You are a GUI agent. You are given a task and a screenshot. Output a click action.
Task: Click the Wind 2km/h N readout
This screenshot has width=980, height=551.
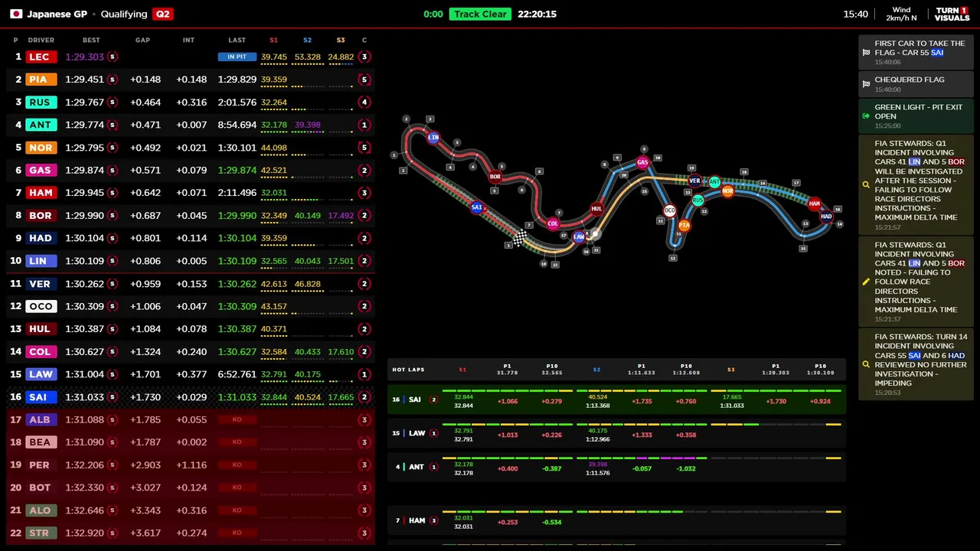click(x=901, y=15)
